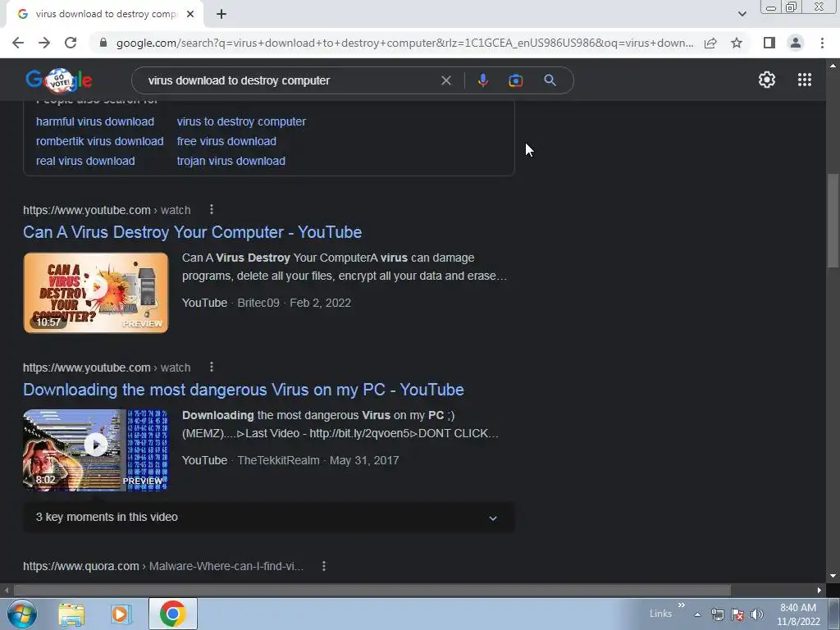
Task: Click the Chrome taskbar icon
Action: click(172, 614)
